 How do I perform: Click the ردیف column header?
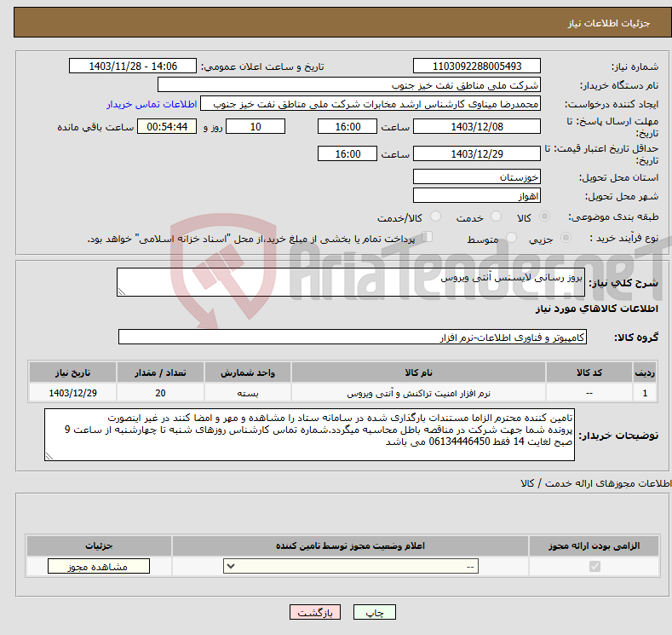(645, 372)
